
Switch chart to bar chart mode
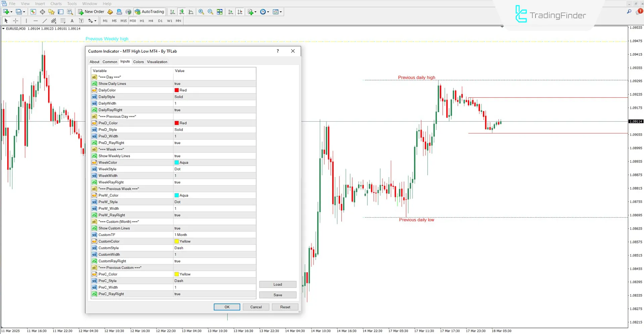(172, 12)
